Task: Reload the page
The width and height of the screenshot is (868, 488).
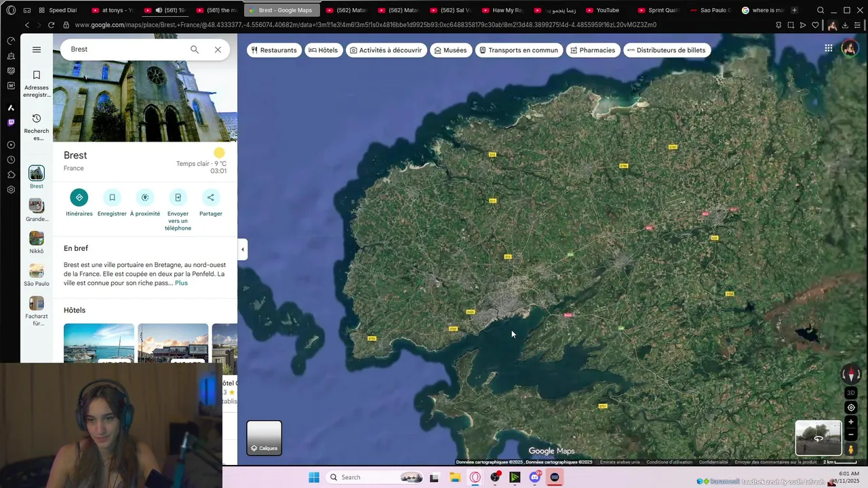Action: point(52,25)
